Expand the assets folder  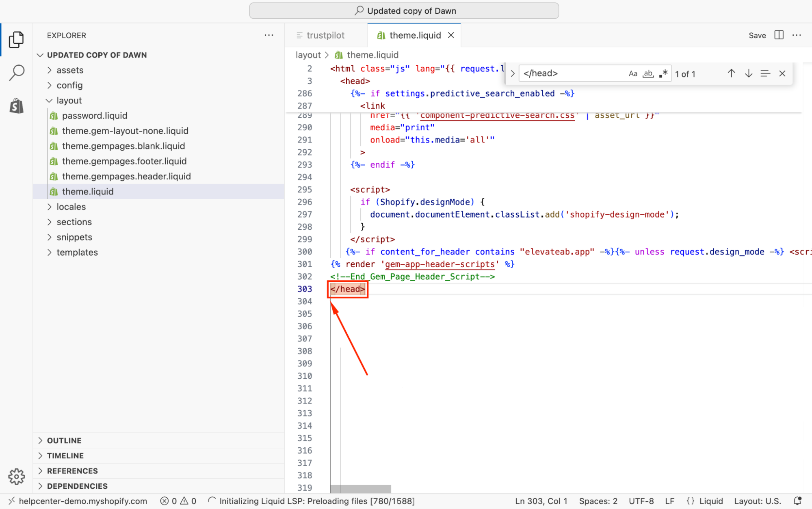click(70, 70)
